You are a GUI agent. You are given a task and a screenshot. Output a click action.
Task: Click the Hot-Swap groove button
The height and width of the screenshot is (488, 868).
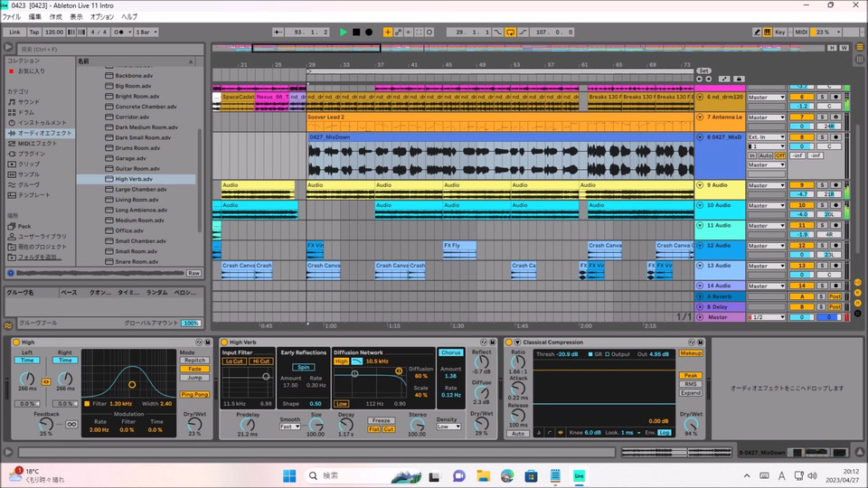click(x=9, y=324)
